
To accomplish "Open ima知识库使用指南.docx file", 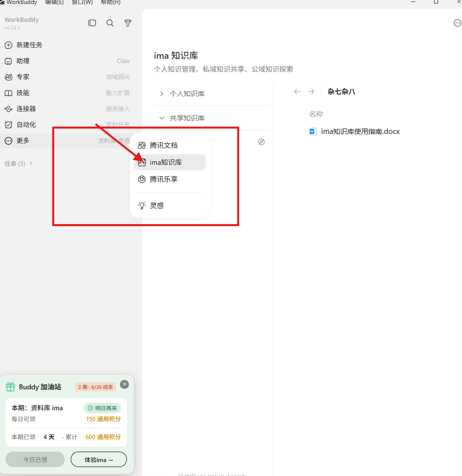I will tap(360, 131).
